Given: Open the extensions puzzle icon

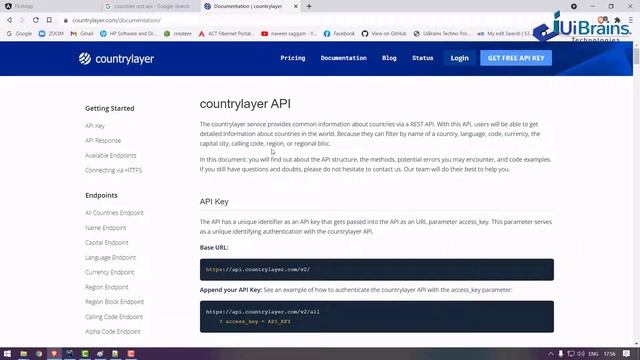Looking at the screenshot, I should [617, 20].
